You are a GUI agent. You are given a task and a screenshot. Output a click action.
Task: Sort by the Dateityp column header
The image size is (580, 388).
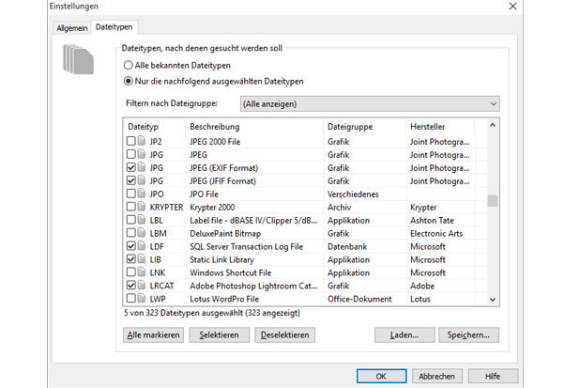(143, 126)
